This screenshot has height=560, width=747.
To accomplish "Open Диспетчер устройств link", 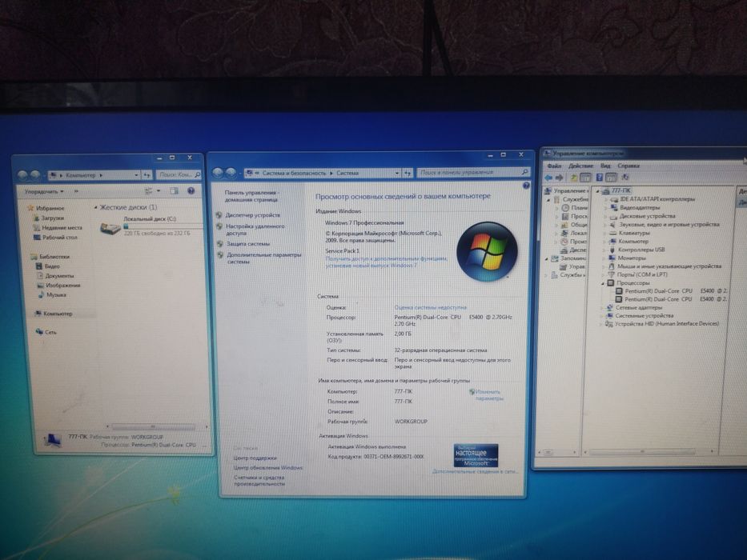I will (x=252, y=215).
